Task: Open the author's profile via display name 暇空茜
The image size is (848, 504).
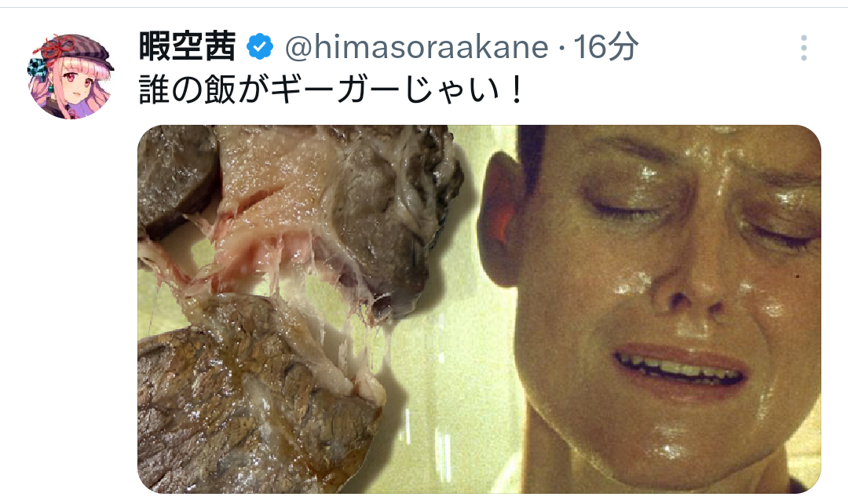Action: coord(187,46)
